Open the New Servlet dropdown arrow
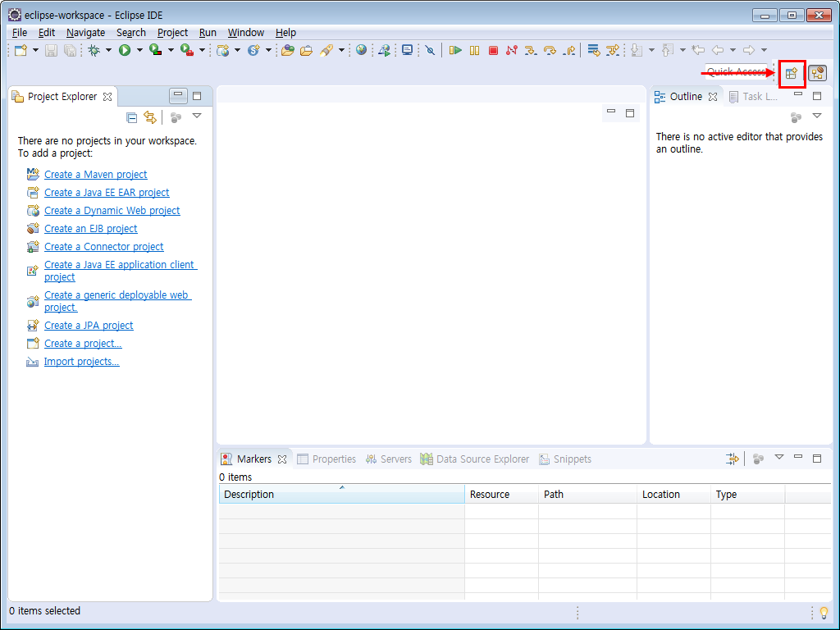The width and height of the screenshot is (840, 630). [x=268, y=50]
